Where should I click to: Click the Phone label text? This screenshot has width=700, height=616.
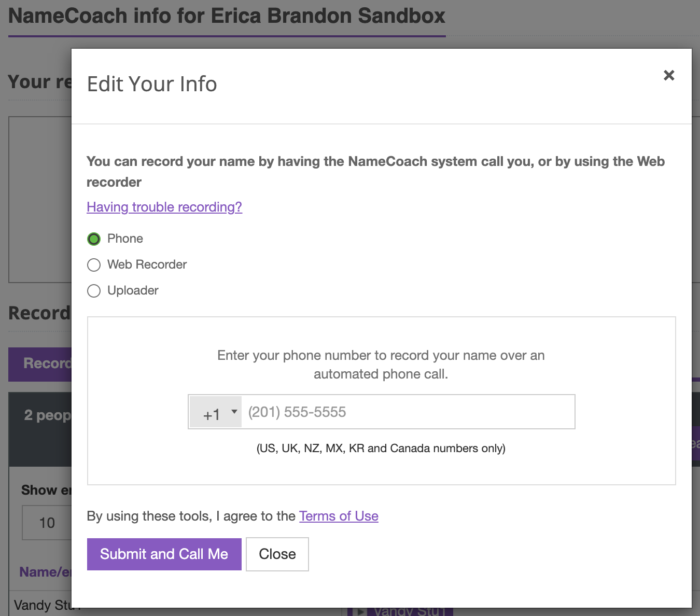[125, 239]
